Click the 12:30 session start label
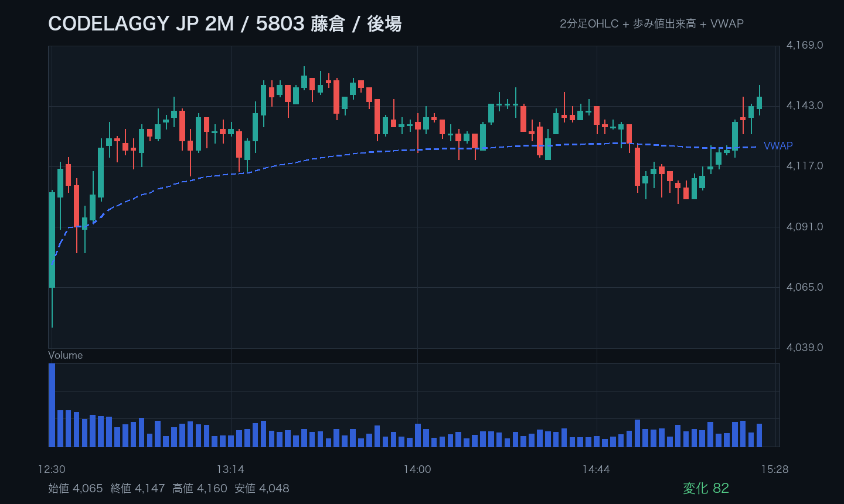This screenshot has width=844, height=504. coord(52,469)
